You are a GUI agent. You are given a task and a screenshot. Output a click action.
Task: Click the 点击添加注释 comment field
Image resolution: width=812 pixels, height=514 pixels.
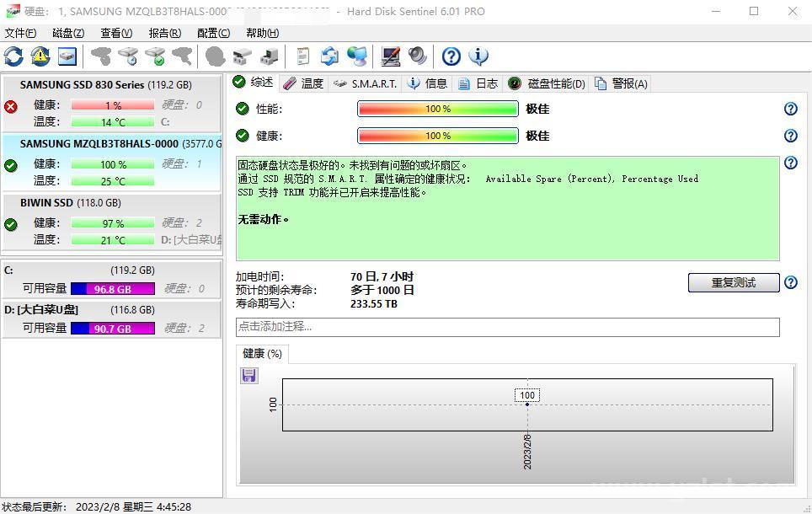(x=507, y=327)
